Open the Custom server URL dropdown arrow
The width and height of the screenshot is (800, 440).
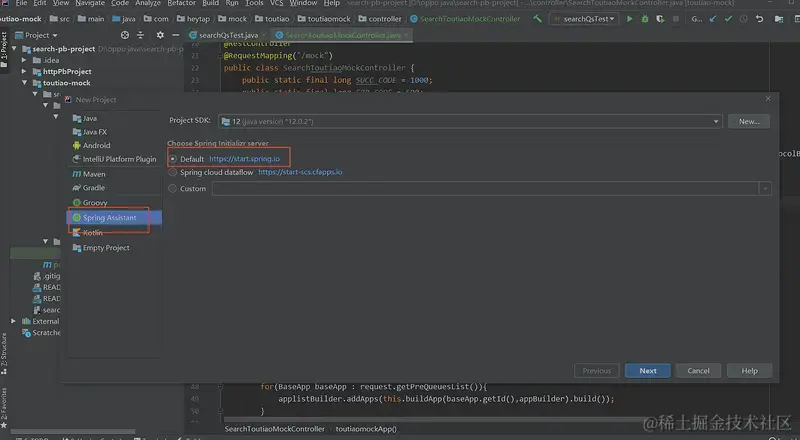[765, 189]
